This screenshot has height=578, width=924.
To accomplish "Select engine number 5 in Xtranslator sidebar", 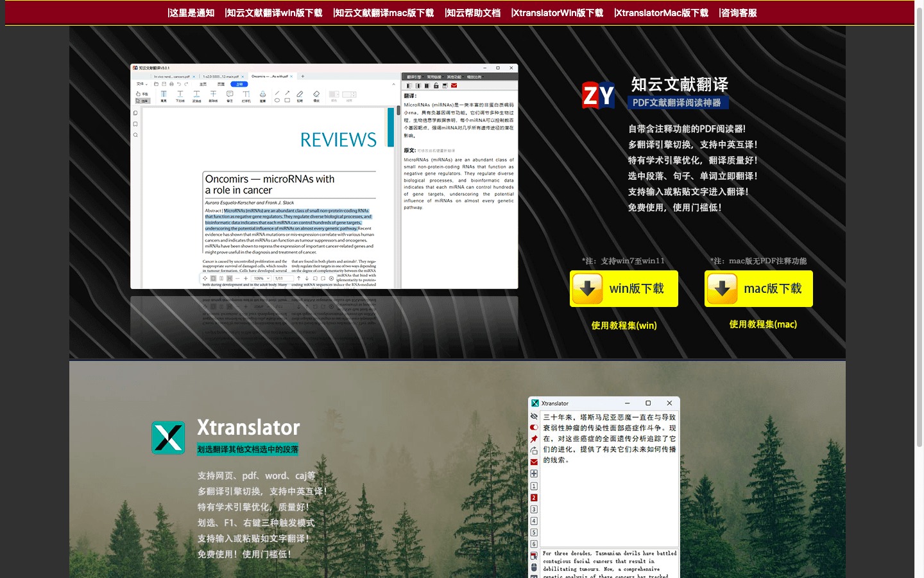I will [x=534, y=532].
